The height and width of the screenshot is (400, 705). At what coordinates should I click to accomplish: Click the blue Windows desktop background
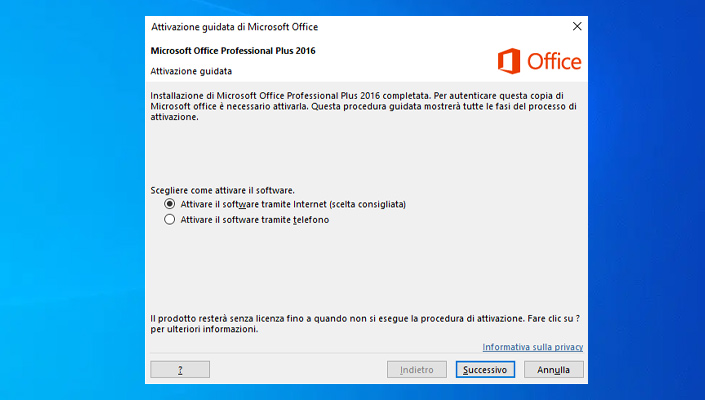(70, 200)
